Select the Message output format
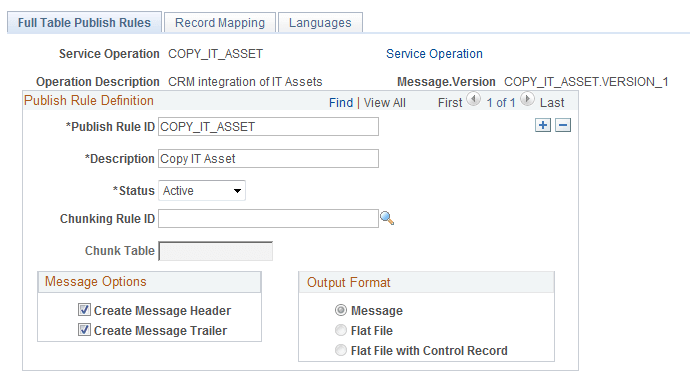The image size is (695, 385). point(340,310)
